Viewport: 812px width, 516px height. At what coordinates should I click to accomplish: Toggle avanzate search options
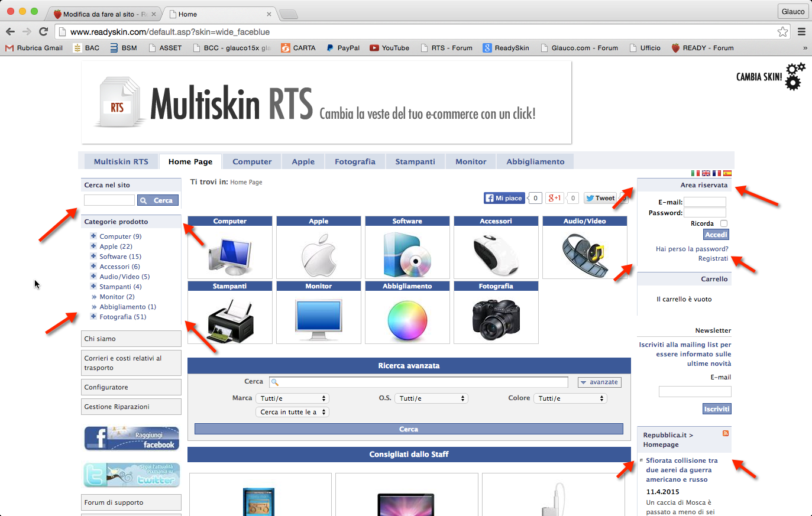coord(599,382)
